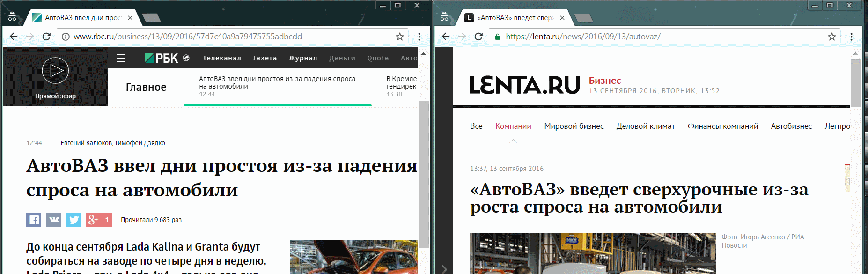
Task: Reload the RBC page
Action: (x=46, y=37)
